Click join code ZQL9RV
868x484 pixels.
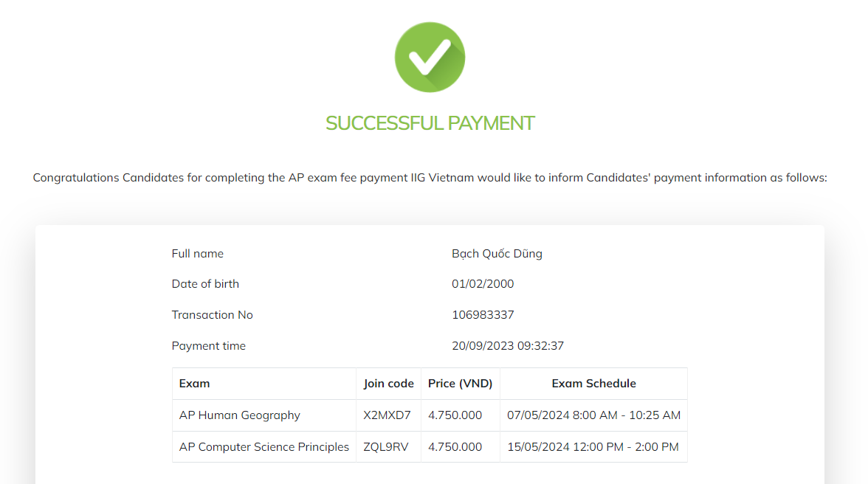387,447
